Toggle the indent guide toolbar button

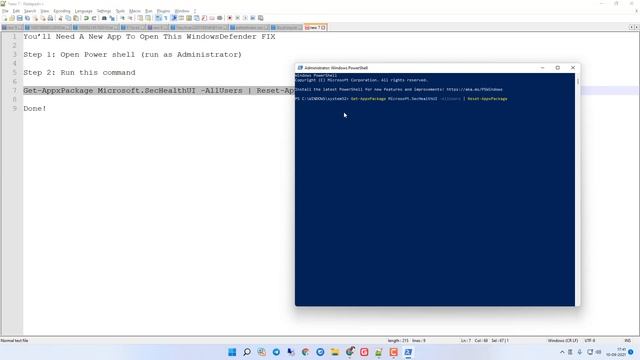[173, 18]
